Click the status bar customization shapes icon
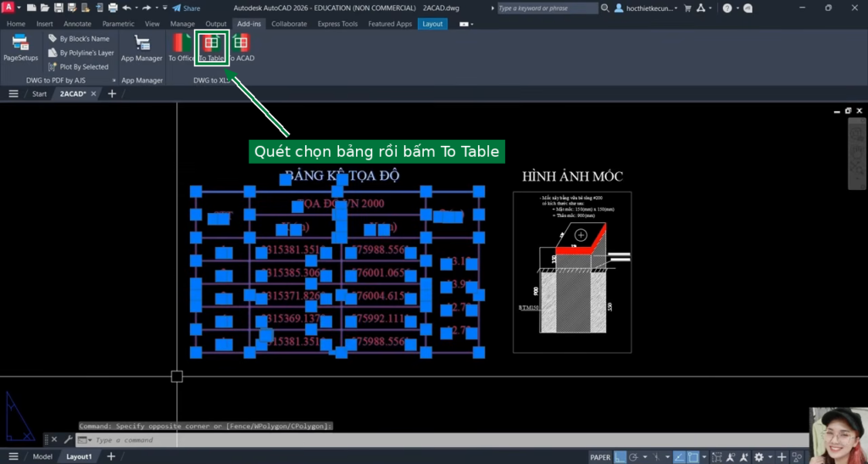Screen dimensions: 868x464 coord(797,457)
